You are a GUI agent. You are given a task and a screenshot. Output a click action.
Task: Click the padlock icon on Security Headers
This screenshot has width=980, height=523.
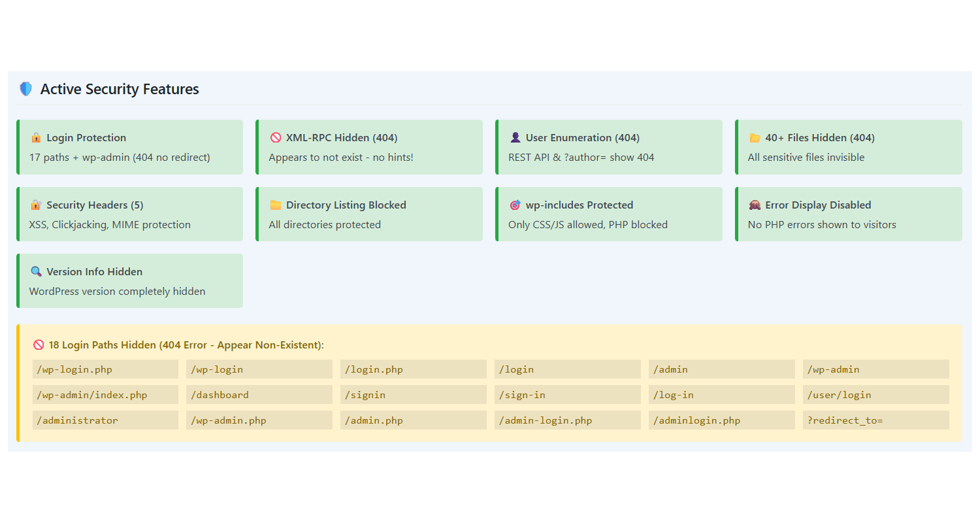tap(36, 205)
